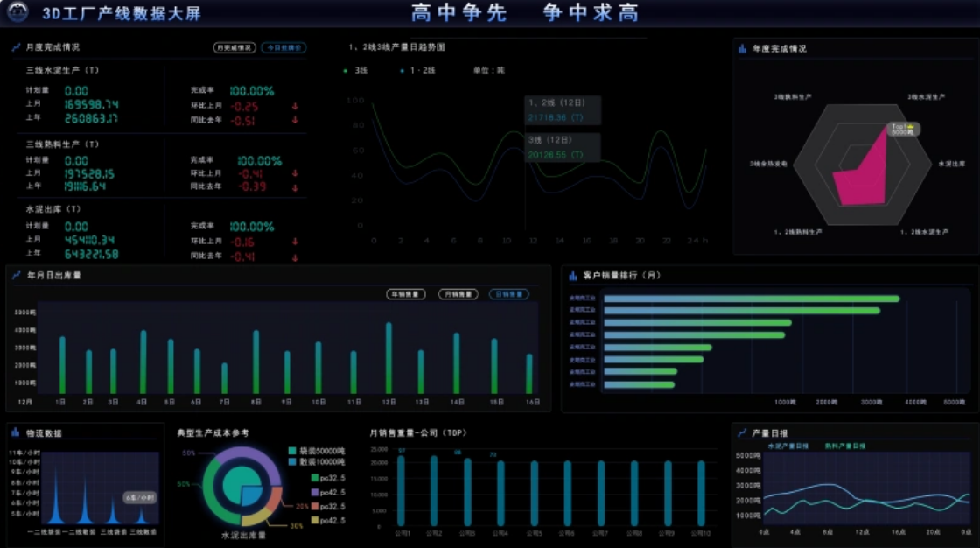This screenshot has height=548, width=980.
Task: Click the bar-chart icon next to 物流数据
Action: coord(16,433)
